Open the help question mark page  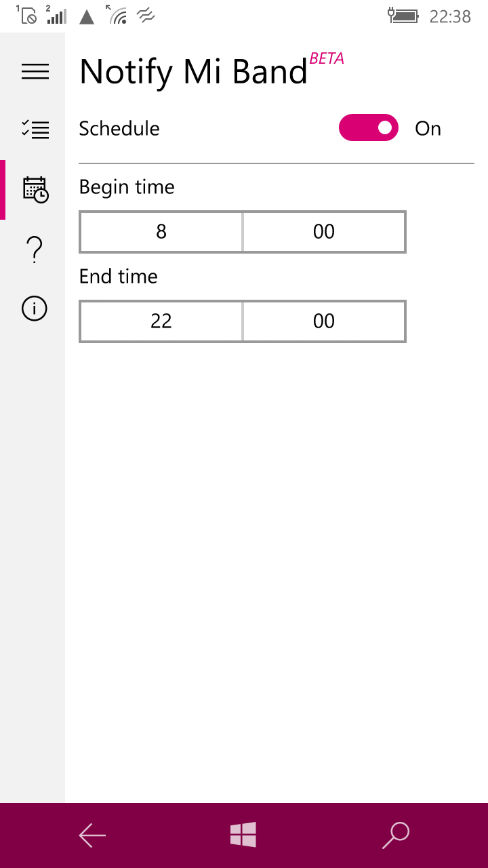pos(35,250)
